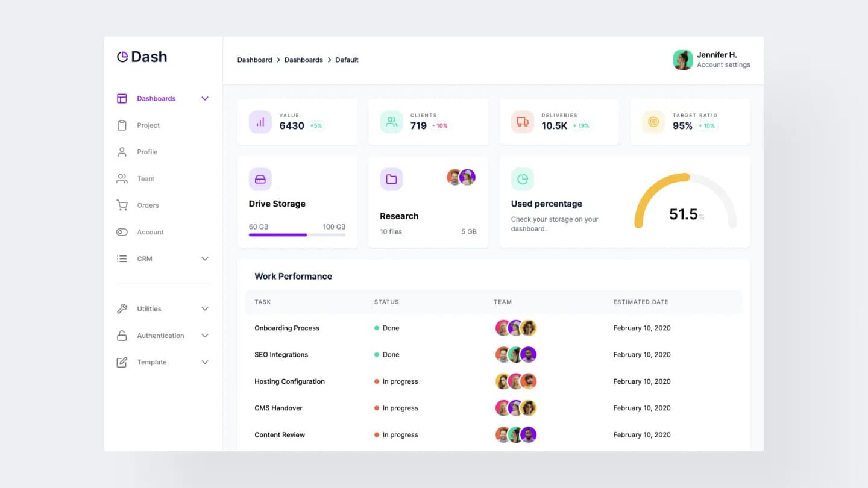
Task: Click the Default breadcrumb item
Action: (347, 60)
